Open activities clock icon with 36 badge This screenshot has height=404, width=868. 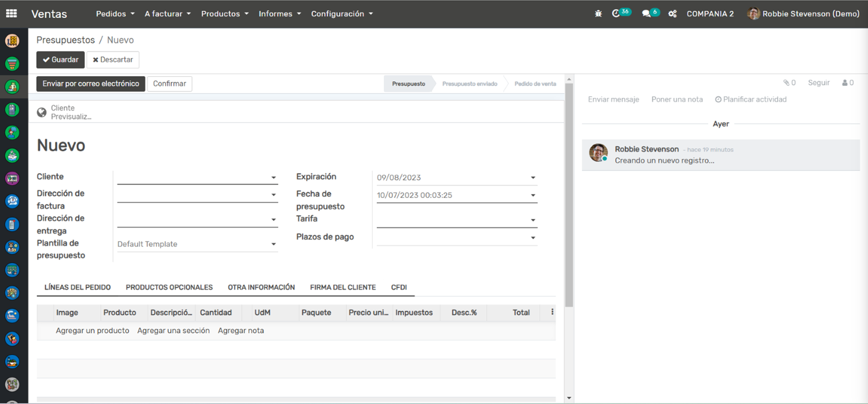[616, 14]
